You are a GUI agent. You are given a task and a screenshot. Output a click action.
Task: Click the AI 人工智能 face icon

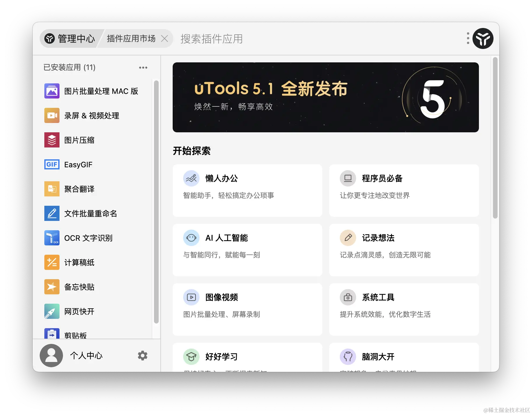click(191, 238)
